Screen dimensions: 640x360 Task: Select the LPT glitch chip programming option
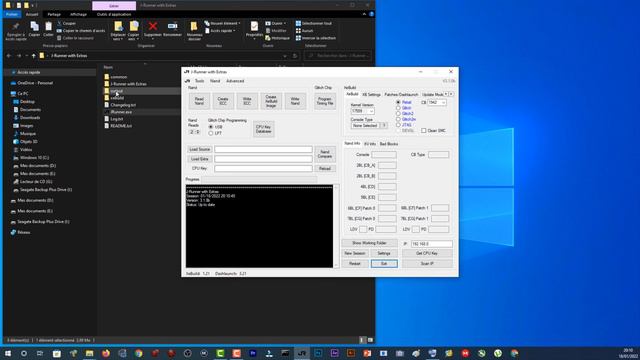tap(211, 133)
